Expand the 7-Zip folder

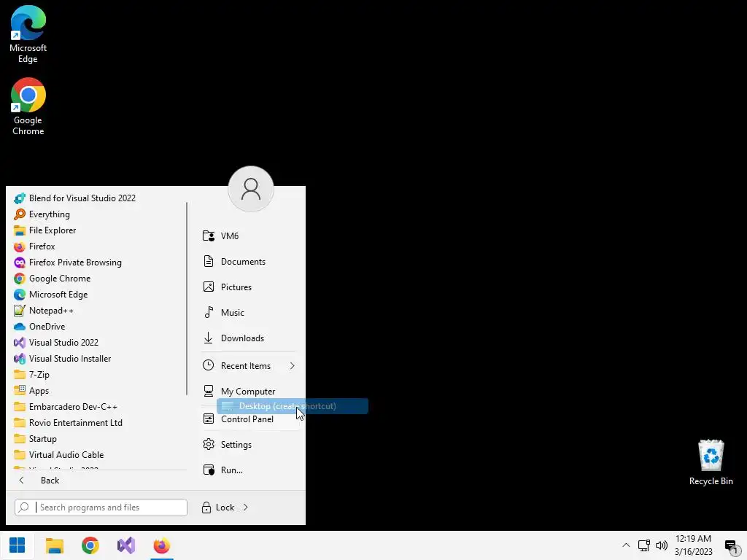click(32, 375)
